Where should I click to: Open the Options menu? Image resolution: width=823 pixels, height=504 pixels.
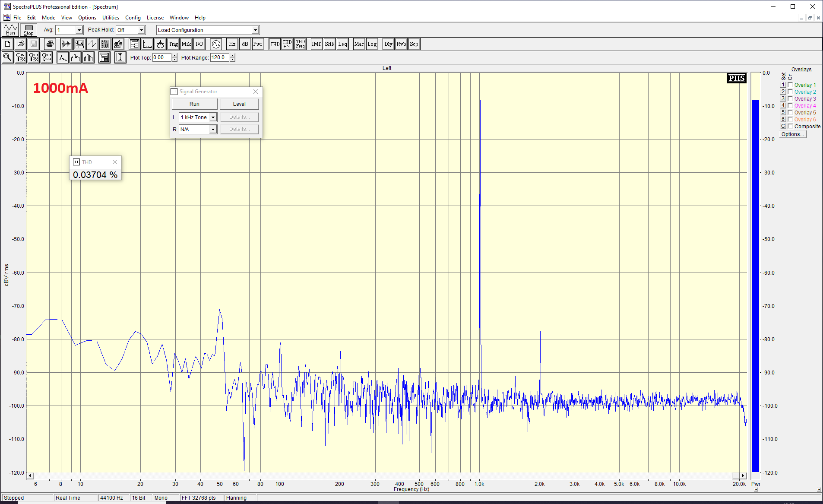pyautogui.click(x=87, y=18)
